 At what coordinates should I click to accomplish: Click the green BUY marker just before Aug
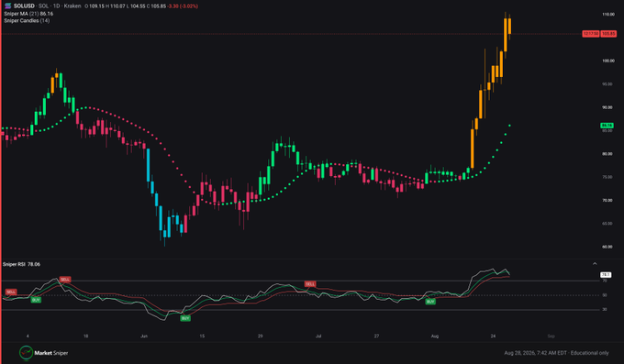coord(430,302)
